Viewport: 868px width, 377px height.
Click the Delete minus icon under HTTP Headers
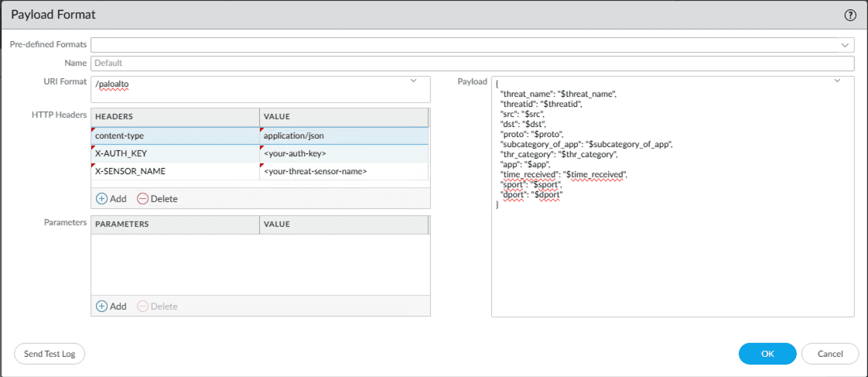(142, 199)
